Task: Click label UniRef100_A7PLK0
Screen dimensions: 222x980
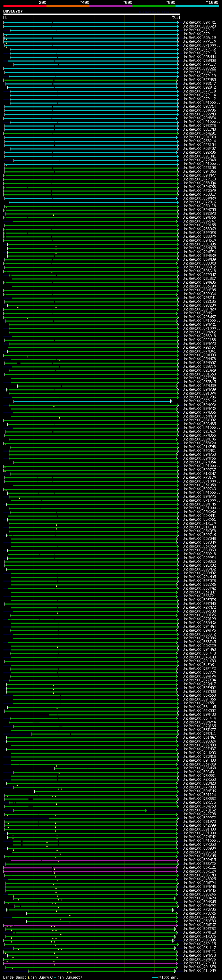Action: click(199, 401)
